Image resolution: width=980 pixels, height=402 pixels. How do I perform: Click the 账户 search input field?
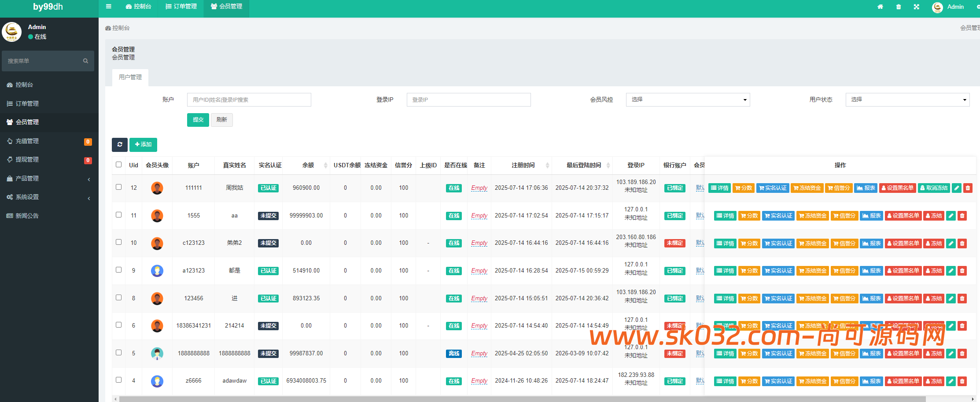click(249, 100)
